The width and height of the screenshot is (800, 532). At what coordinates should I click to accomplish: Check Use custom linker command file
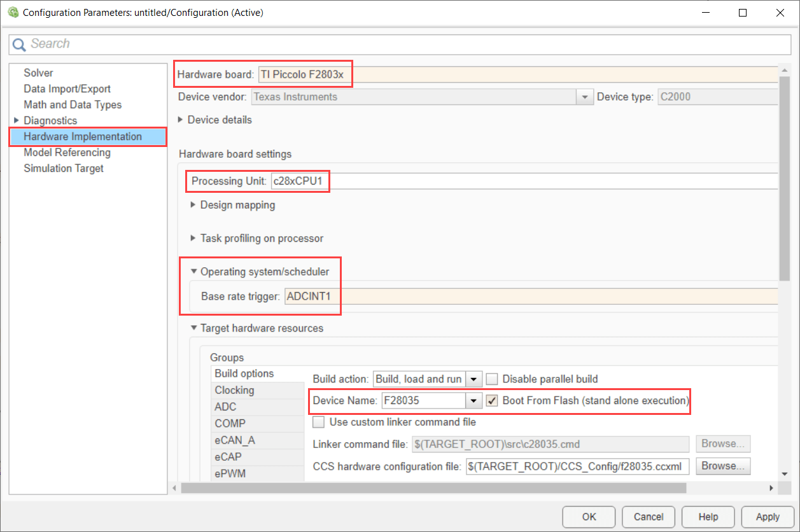[x=319, y=422]
